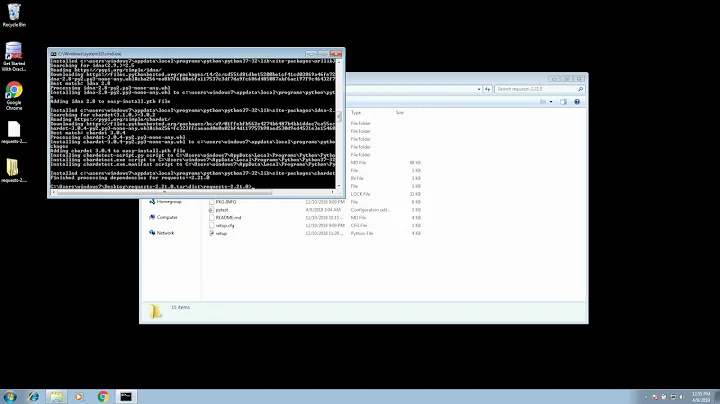The height and width of the screenshot is (404, 720).
Task: Open Explorer address bar history dropdown
Action: pyautogui.click(x=479, y=89)
